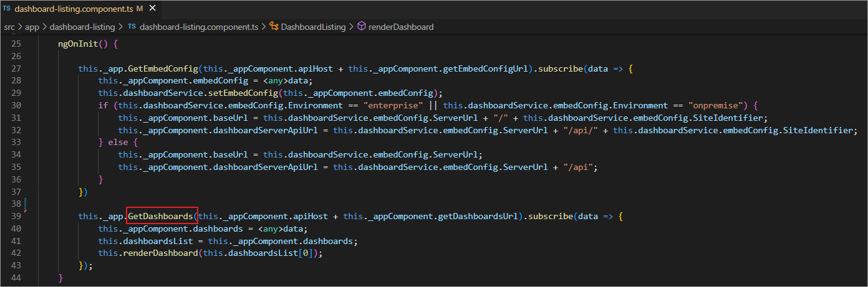Click the M modified indicator in the tab
The width and height of the screenshot is (868, 287).
pos(139,9)
